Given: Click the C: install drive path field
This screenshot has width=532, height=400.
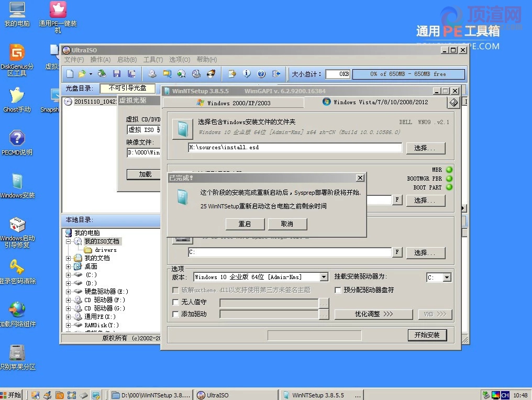Looking at the screenshot, I should click(290, 252).
